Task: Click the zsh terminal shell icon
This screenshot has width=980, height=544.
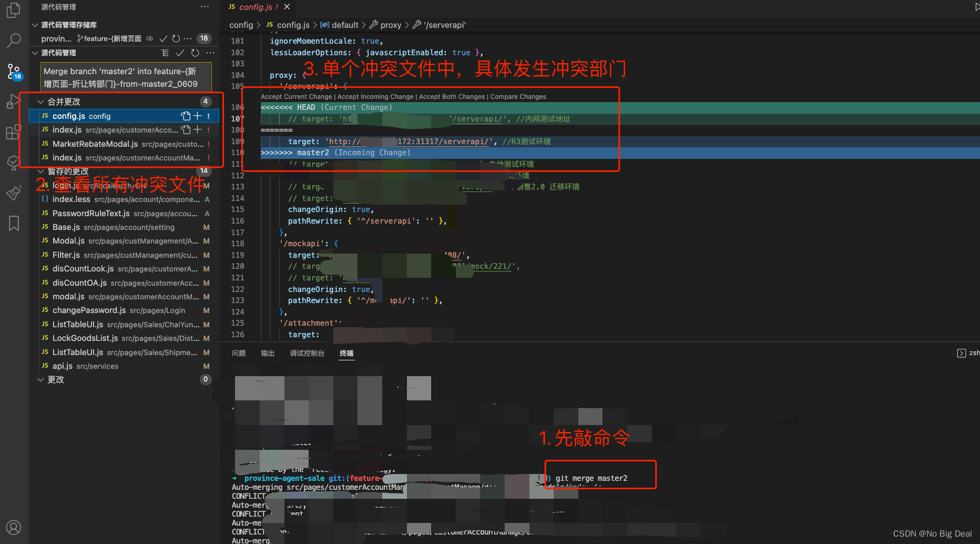Action: pyautogui.click(x=962, y=353)
